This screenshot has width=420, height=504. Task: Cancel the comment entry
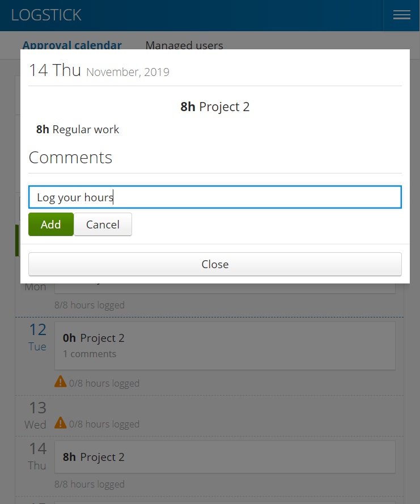pos(103,225)
